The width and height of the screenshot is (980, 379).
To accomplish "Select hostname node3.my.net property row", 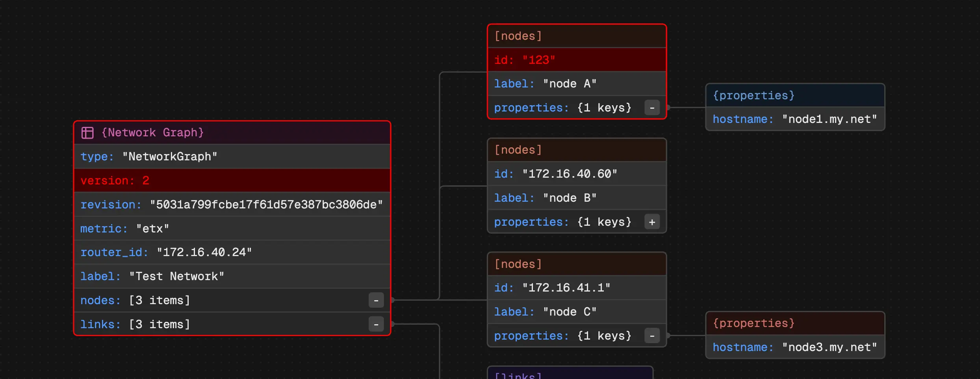I will (x=795, y=347).
